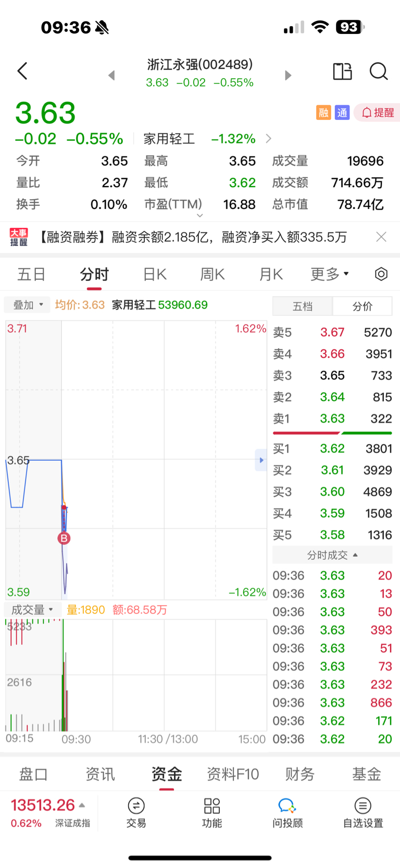Tap the 卖1 3.63 ask row
The width and height of the screenshot is (400, 868).
pos(332,419)
